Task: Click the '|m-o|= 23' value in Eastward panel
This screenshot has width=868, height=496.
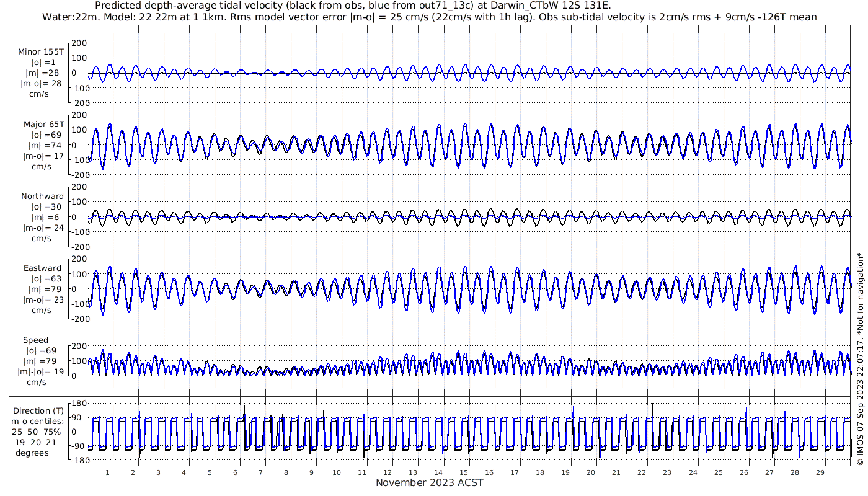Action: 42,300
